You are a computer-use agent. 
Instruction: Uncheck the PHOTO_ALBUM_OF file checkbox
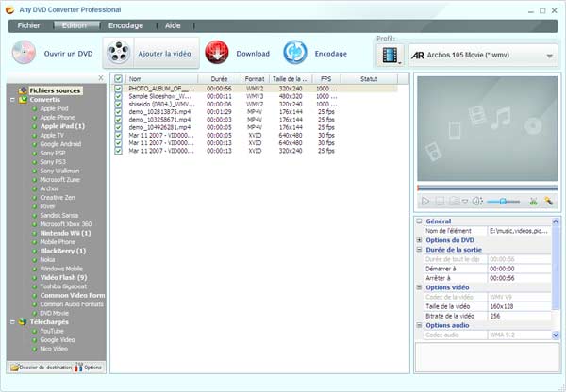pos(118,89)
